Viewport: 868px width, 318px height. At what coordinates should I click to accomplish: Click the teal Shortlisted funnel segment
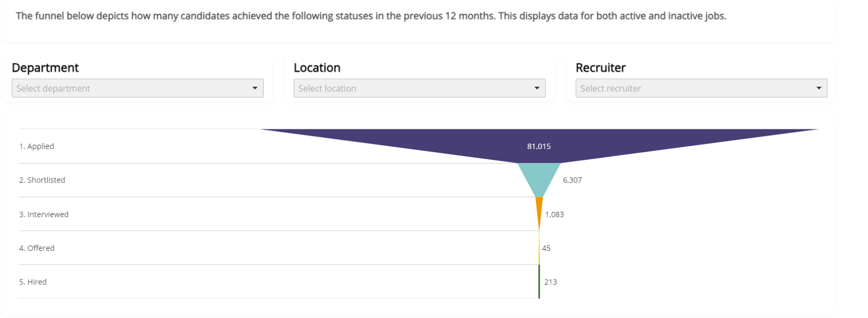[x=539, y=176]
